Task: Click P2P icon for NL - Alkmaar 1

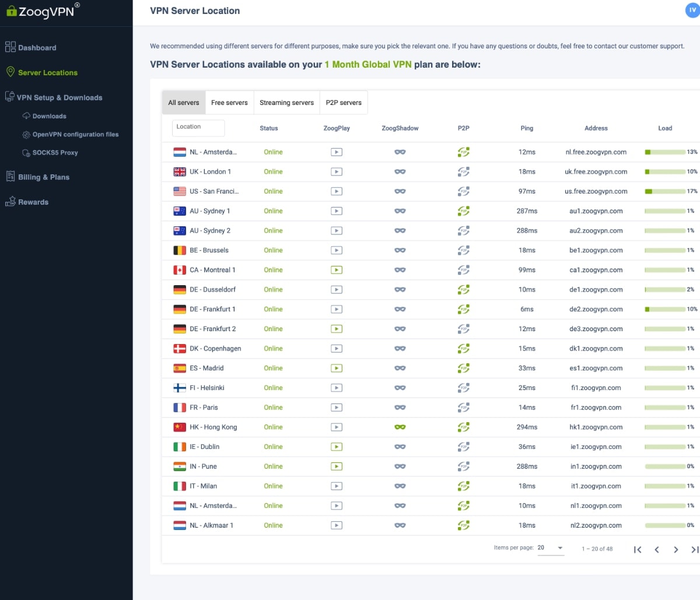Action: pyautogui.click(x=464, y=525)
